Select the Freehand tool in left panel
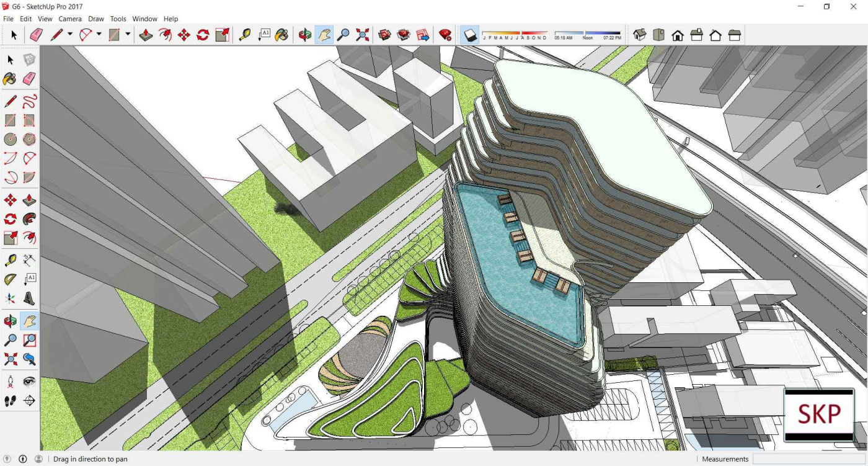This screenshot has width=868, height=466. (29, 102)
